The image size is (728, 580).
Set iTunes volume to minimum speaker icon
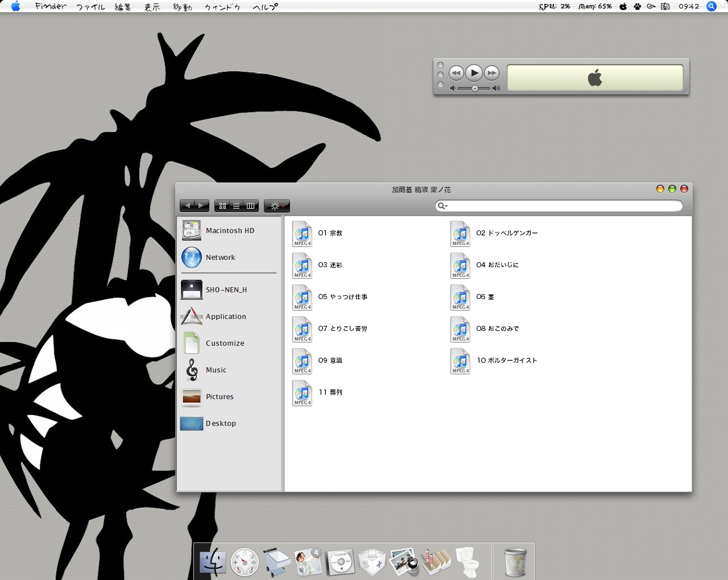[x=453, y=88]
